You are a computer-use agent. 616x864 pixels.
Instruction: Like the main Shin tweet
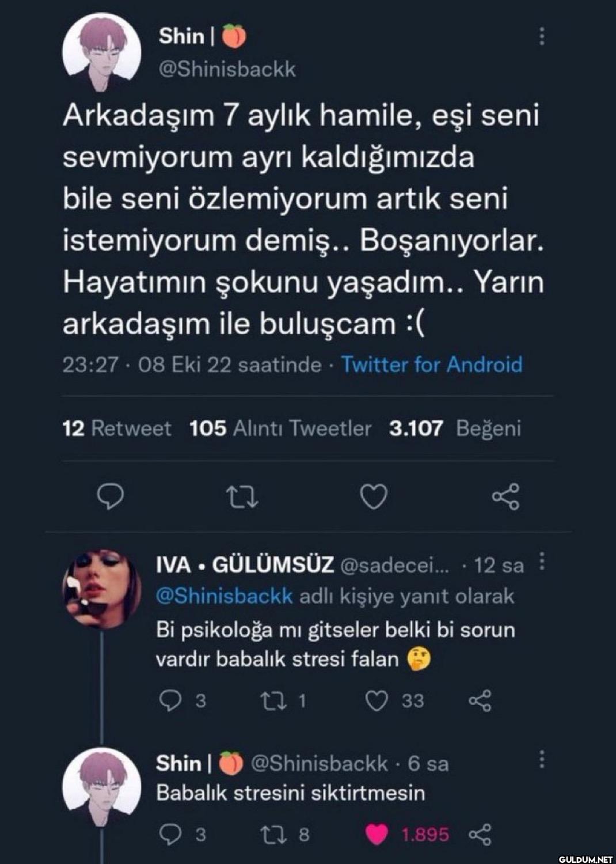coord(374,497)
